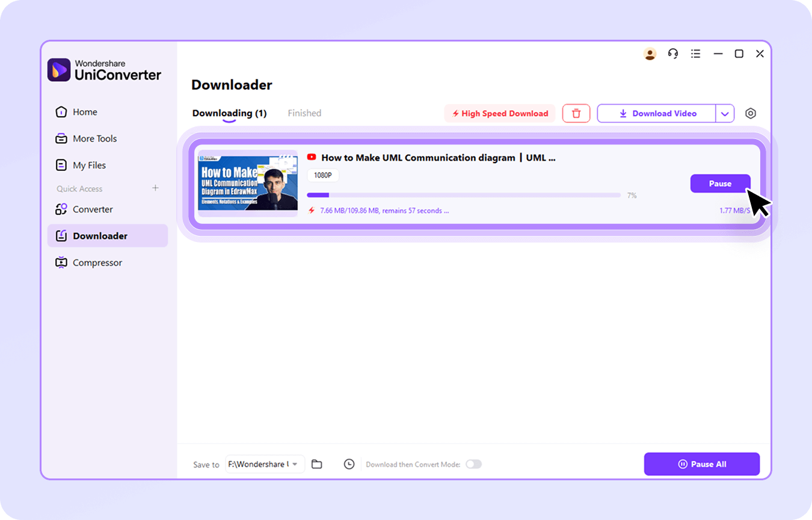
Task: Click the High Speed Download button
Action: 500,113
